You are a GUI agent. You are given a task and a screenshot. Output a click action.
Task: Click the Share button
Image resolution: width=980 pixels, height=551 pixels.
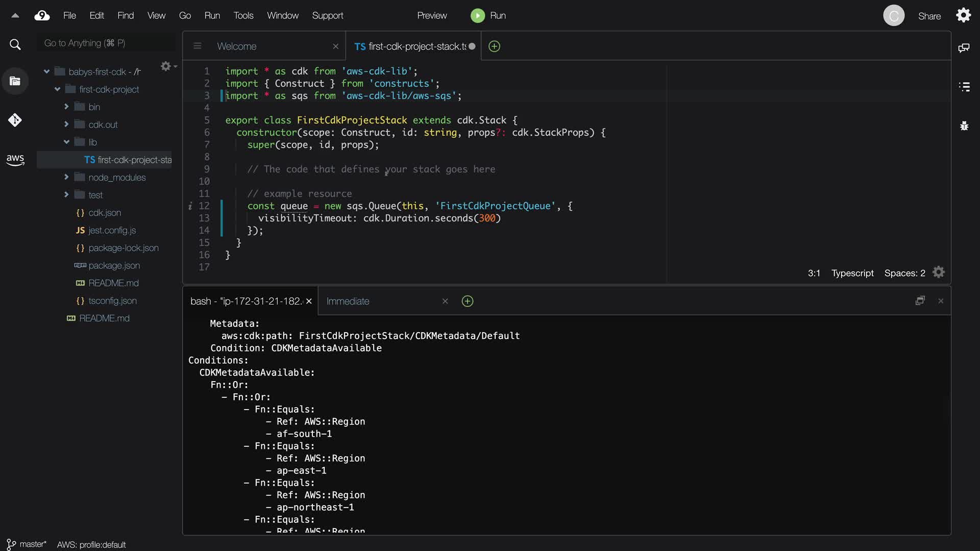[x=929, y=16]
